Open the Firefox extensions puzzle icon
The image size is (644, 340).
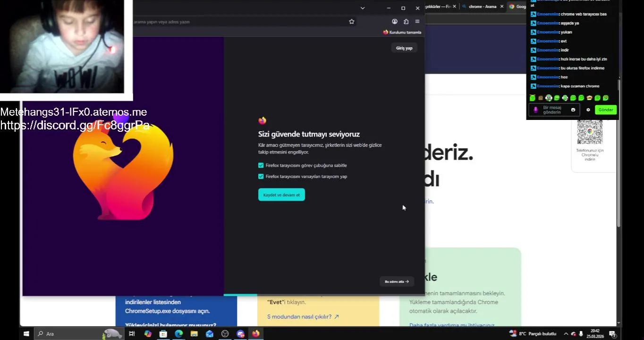406,22
